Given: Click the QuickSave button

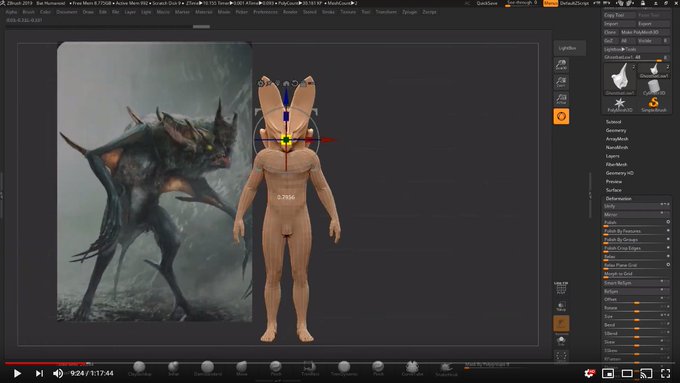Looking at the screenshot, I should [x=487, y=3].
